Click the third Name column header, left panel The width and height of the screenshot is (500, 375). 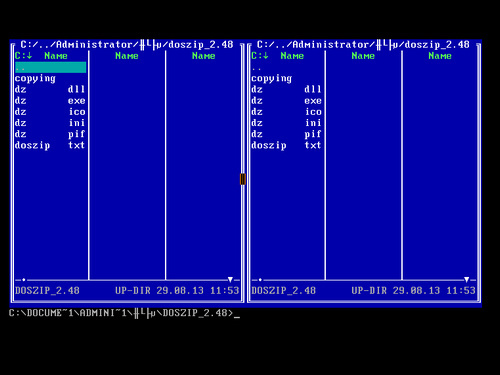[x=203, y=56]
